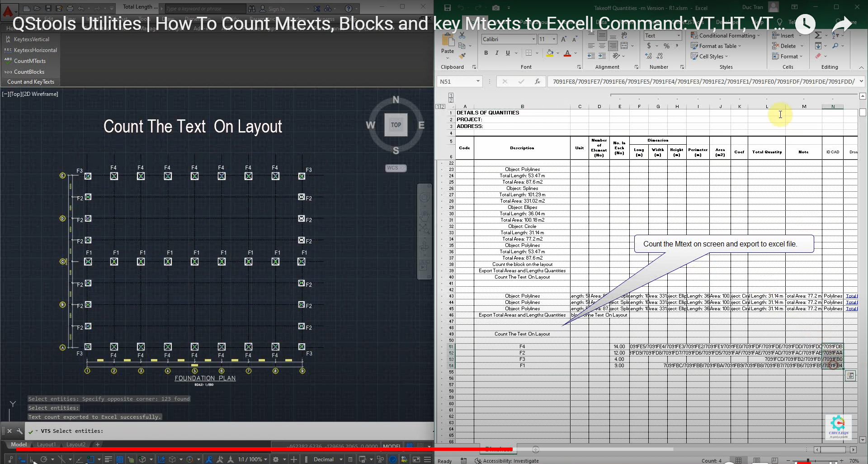Viewport: 868px width, 464px height.
Task: Apply the red Font Color button
Action: tap(567, 53)
